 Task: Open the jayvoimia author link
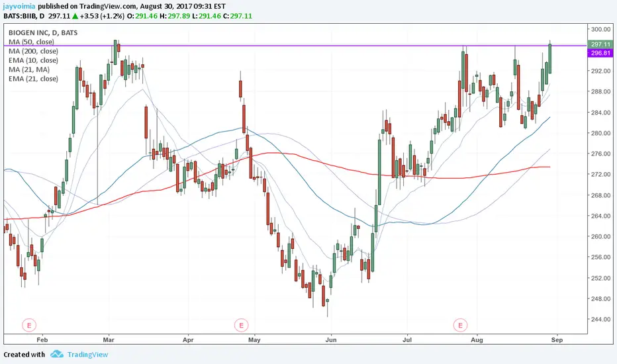coord(19,7)
